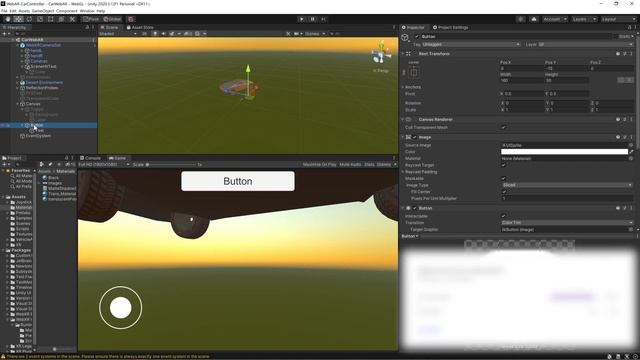Open the Collab icon in the toolbar
640x360 pixels.
pyautogui.click(x=520, y=19)
